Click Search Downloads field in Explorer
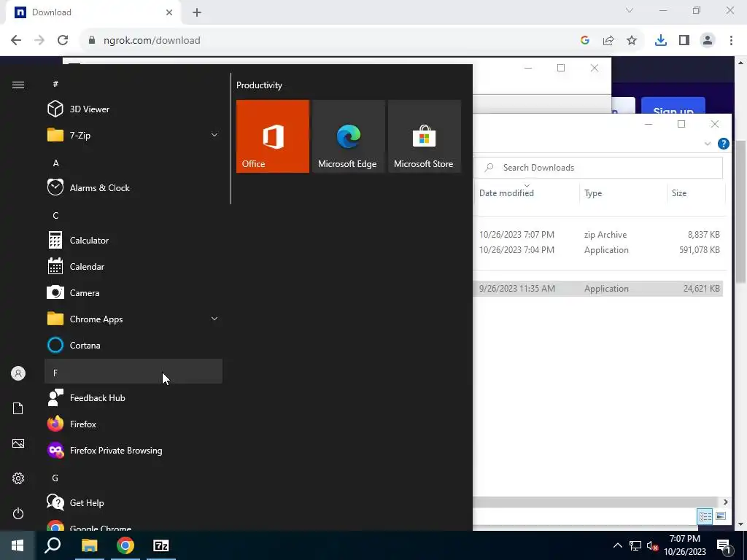 [x=598, y=167]
